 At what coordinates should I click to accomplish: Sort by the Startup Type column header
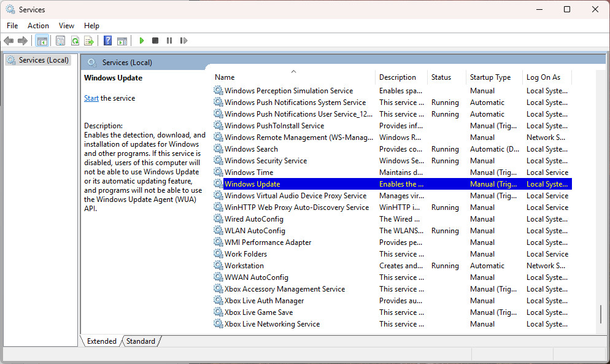pos(490,77)
